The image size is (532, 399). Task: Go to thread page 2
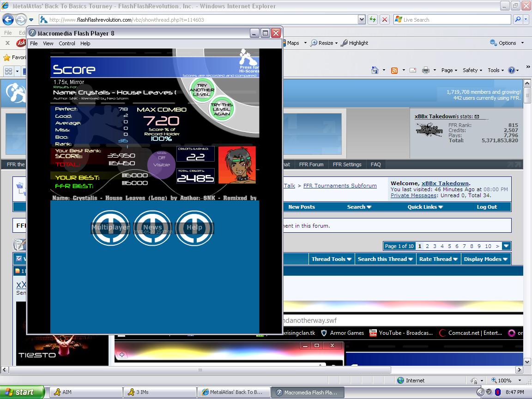point(427,246)
